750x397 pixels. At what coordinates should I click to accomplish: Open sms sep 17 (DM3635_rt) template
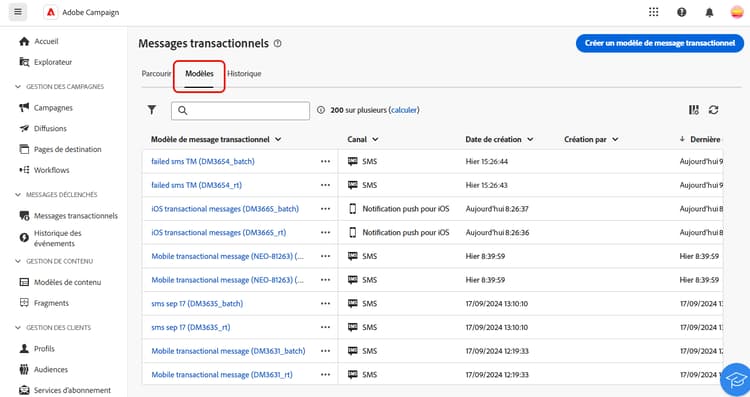[191, 327]
